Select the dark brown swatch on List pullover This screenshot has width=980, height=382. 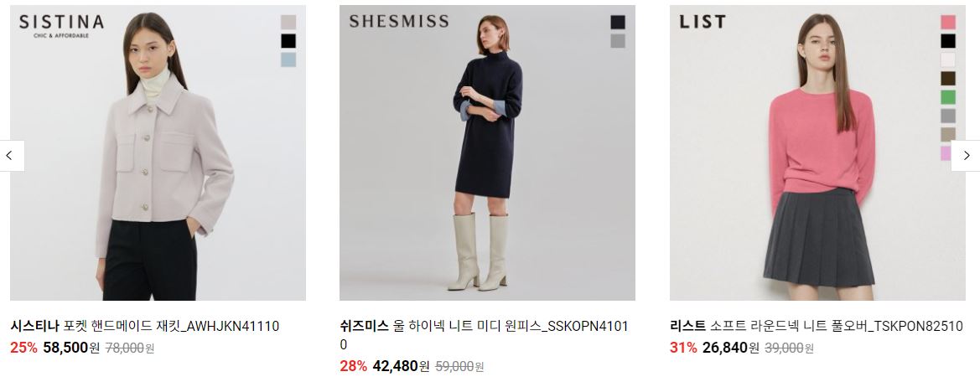[948, 79]
